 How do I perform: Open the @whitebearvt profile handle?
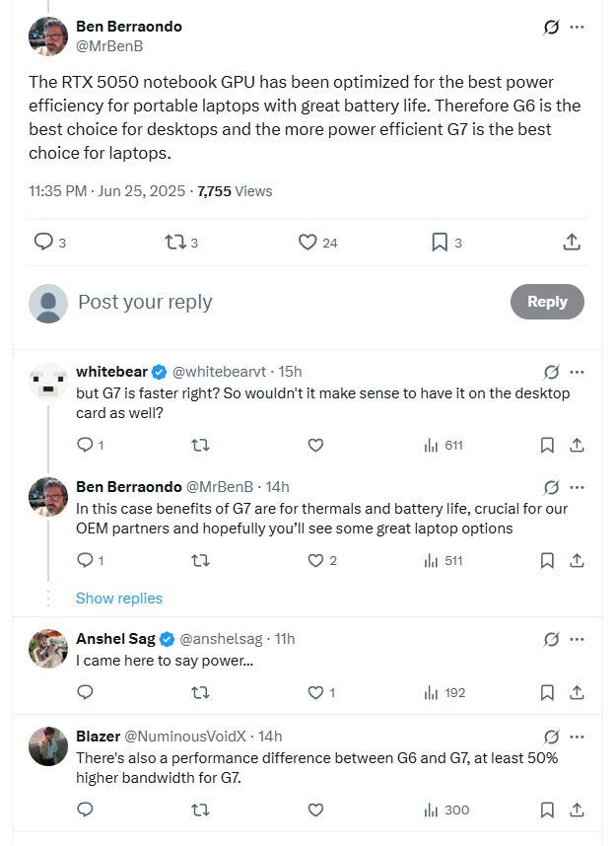(223, 372)
